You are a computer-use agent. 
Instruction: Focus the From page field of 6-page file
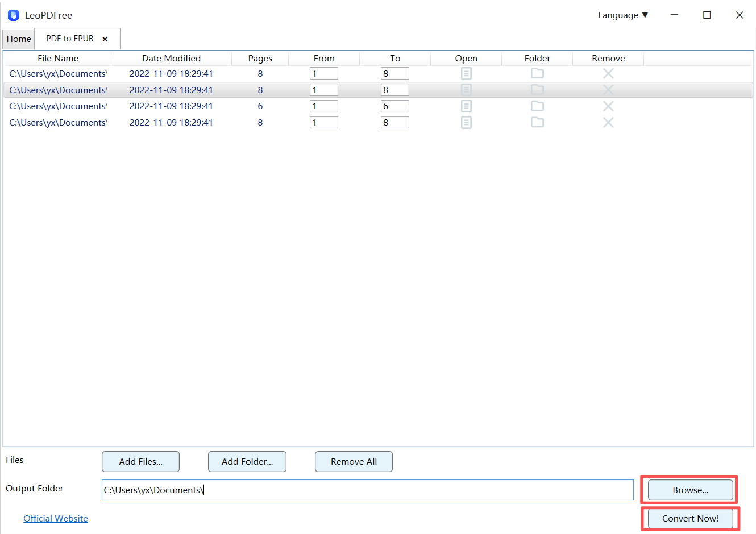click(324, 106)
